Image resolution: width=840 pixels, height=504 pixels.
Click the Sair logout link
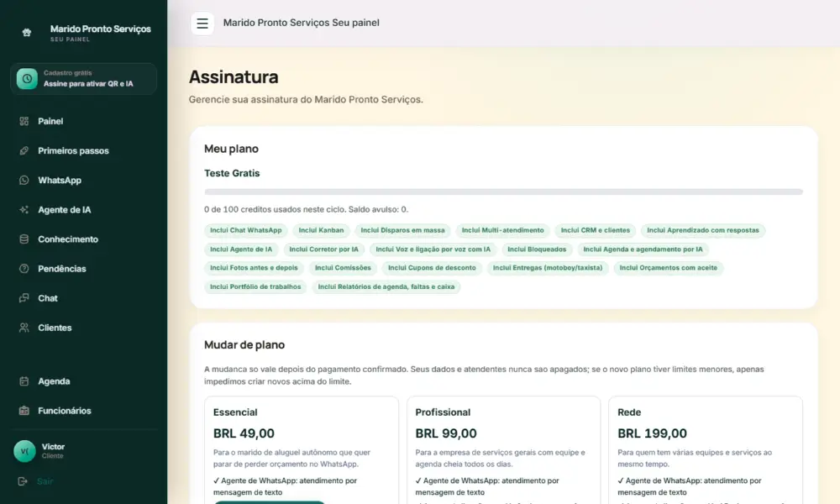(x=45, y=481)
